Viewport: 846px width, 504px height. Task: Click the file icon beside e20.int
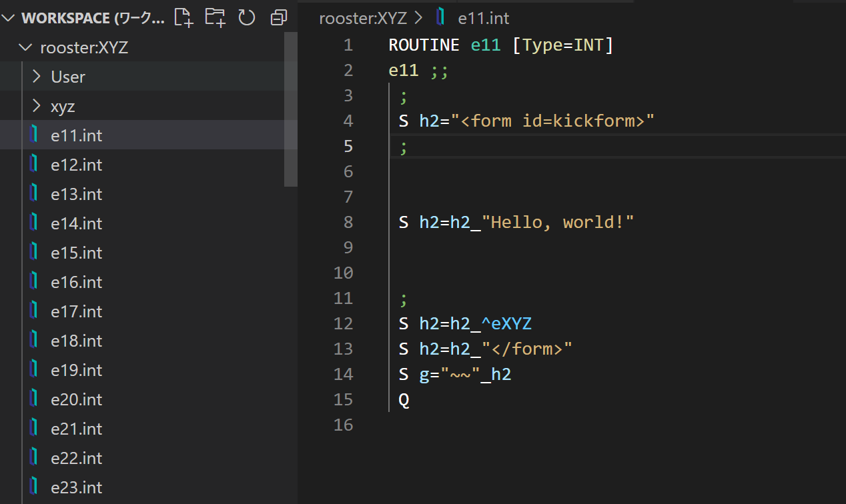point(34,399)
